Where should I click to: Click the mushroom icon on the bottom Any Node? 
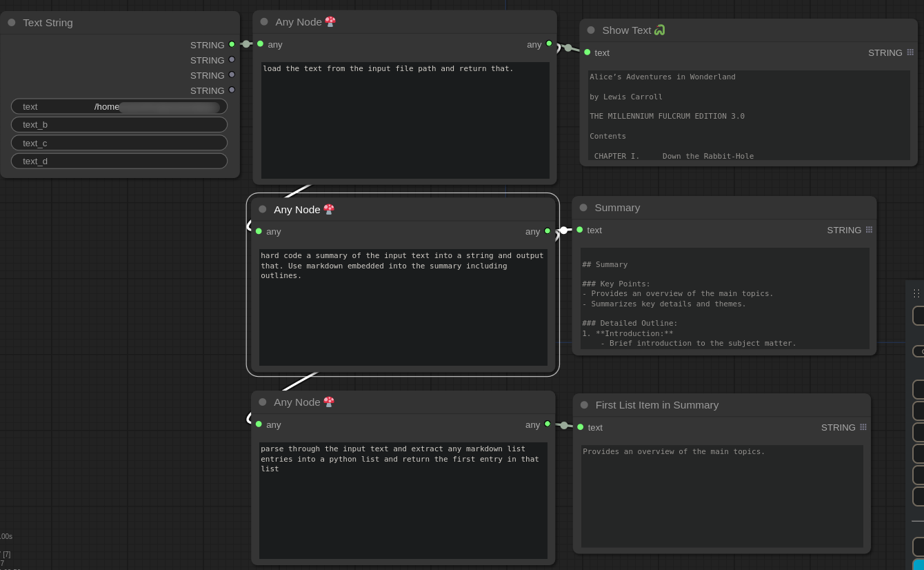[329, 402]
